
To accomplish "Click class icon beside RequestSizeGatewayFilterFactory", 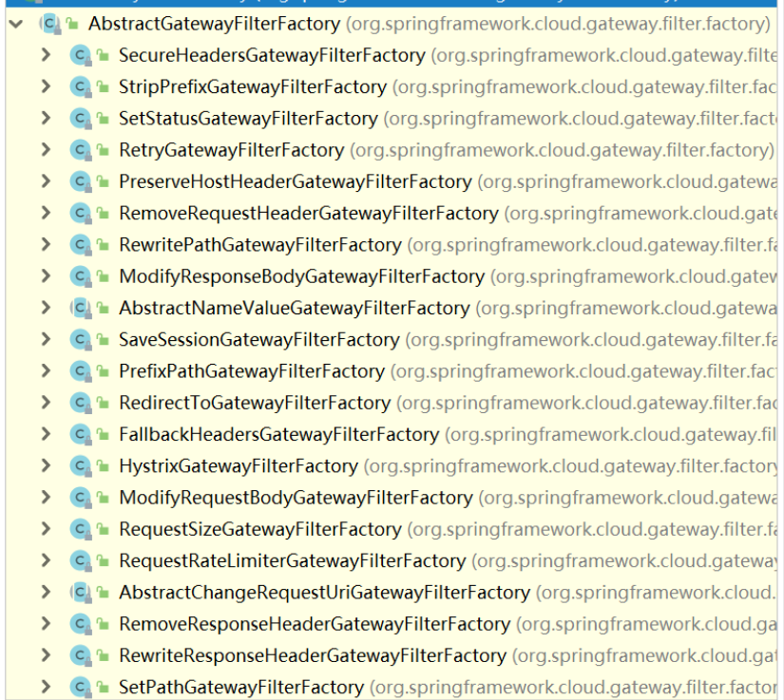I will point(81,529).
